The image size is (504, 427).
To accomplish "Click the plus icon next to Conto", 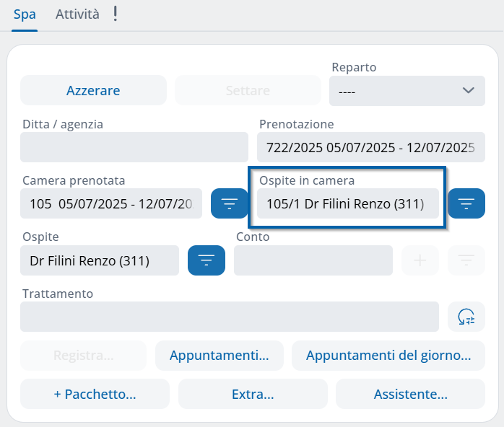I will [420, 260].
